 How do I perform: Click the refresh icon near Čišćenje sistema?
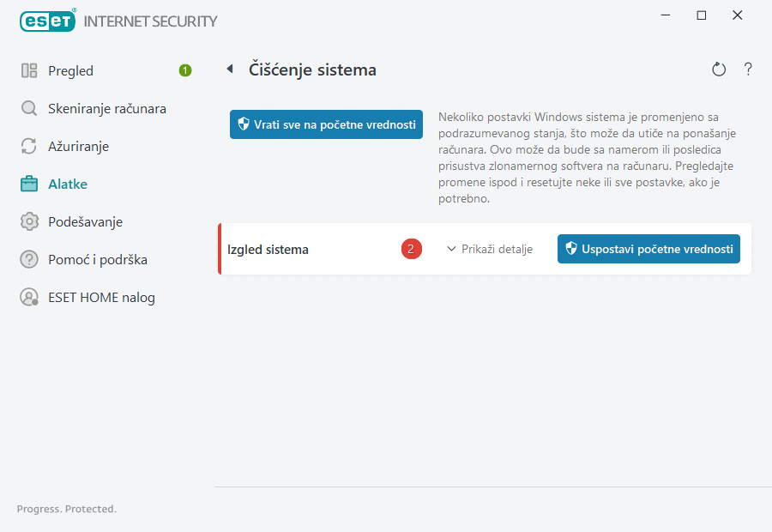719,69
